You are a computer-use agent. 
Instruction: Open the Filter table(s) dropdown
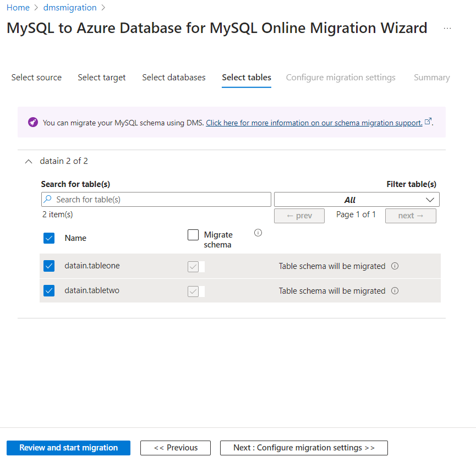pyautogui.click(x=357, y=200)
